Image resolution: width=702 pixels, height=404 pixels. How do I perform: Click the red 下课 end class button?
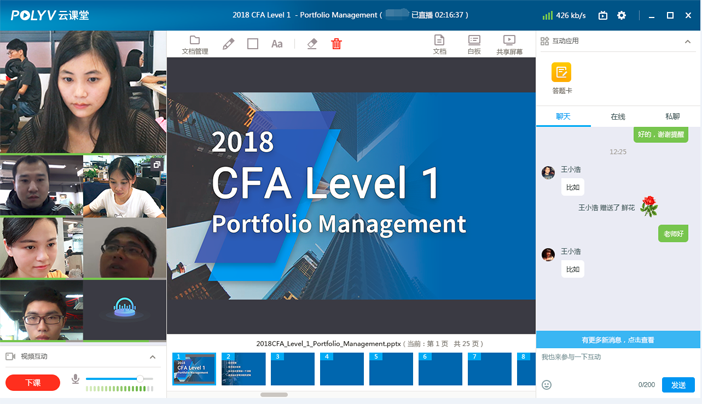(32, 383)
